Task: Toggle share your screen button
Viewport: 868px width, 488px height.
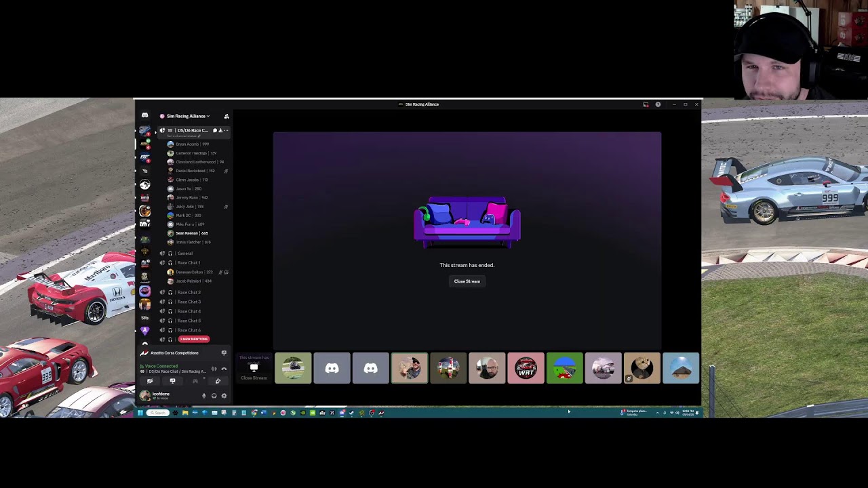Action: point(172,381)
